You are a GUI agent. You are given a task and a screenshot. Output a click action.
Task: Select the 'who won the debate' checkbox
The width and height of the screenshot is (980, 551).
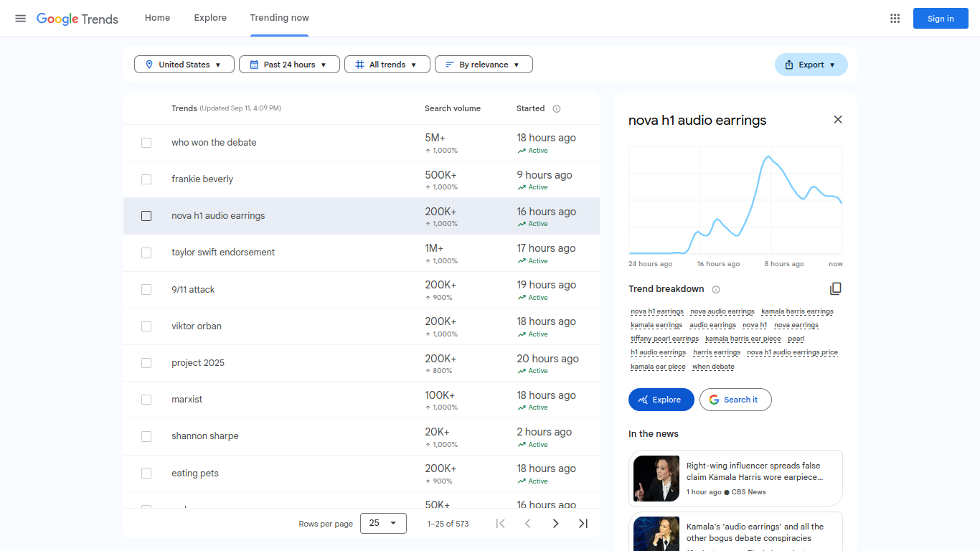(x=146, y=143)
